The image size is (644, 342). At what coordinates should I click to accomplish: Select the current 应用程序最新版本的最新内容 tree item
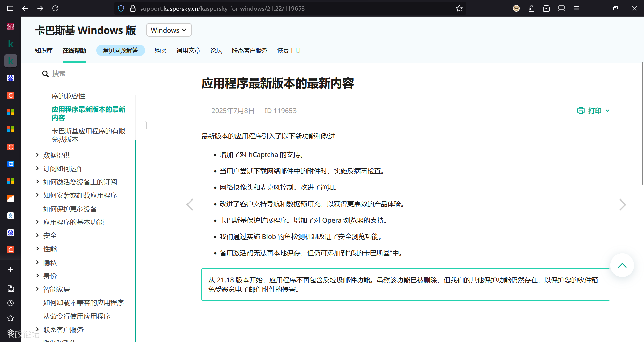click(89, 114)
